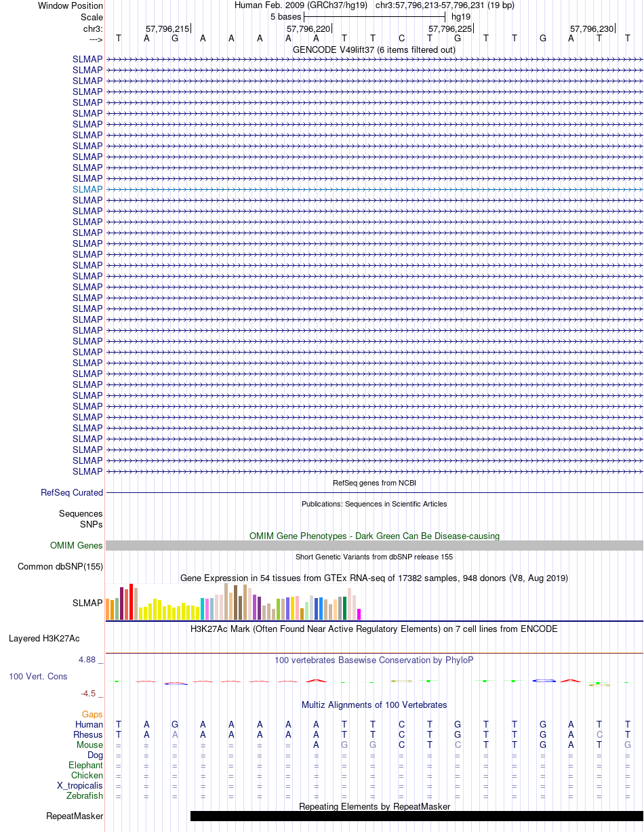Click the SLMAP label beside GTEx bars
644x832 pixels.
pyautogui.click(x=87, y=602)
